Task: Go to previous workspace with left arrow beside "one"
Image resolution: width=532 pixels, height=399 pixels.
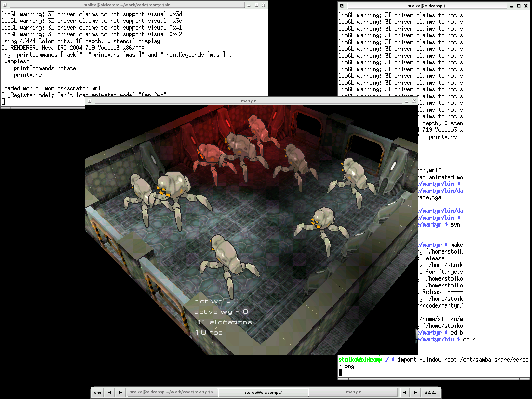Action: (x=109, y=392)
